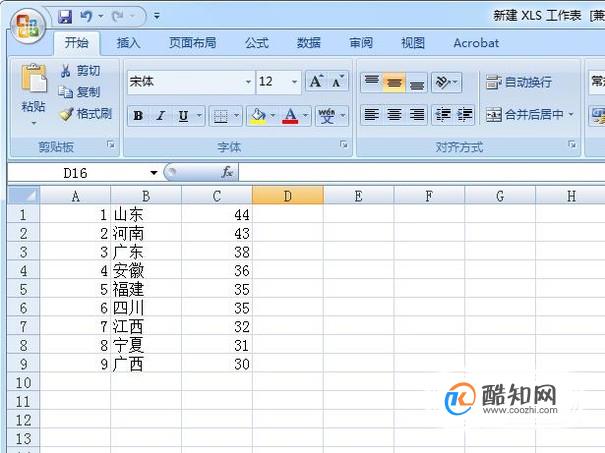Click the Name Box showing D16
The width and height of the screenshot is (605, 453).
click(x=76, y=173)
